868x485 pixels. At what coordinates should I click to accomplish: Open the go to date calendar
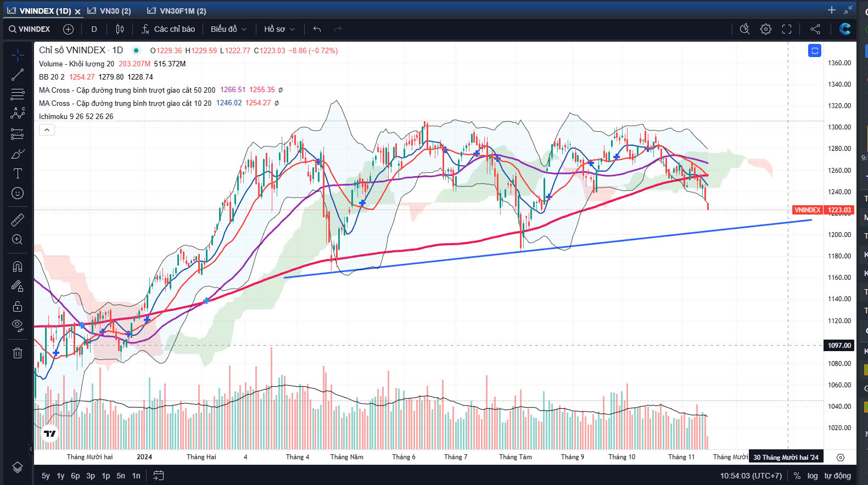pyautogui.click(x=159, y=476)
